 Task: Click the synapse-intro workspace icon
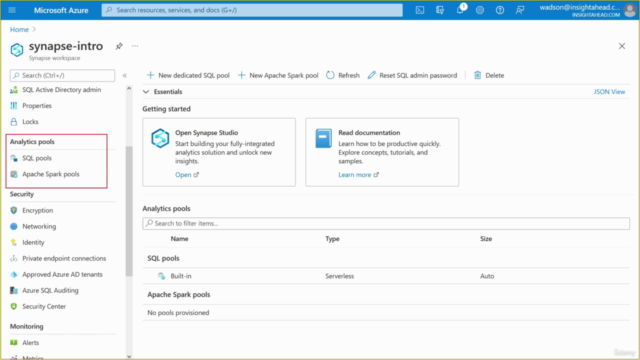coord(17,50)
